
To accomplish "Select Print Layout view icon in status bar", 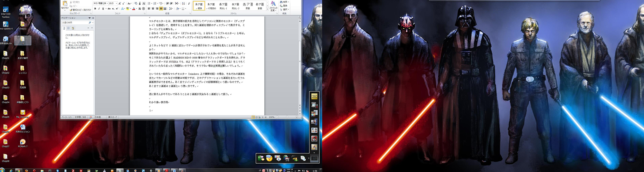I will click(253, 117).
